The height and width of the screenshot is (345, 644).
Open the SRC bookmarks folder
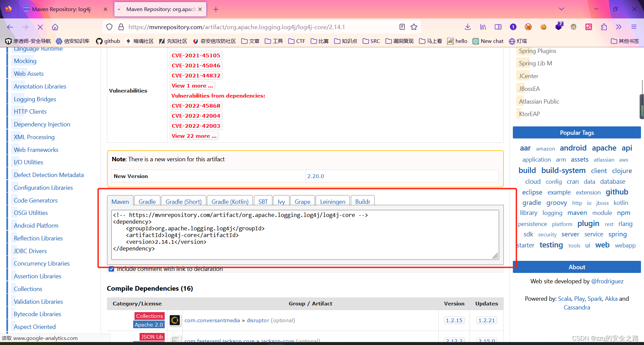point(371,41)
